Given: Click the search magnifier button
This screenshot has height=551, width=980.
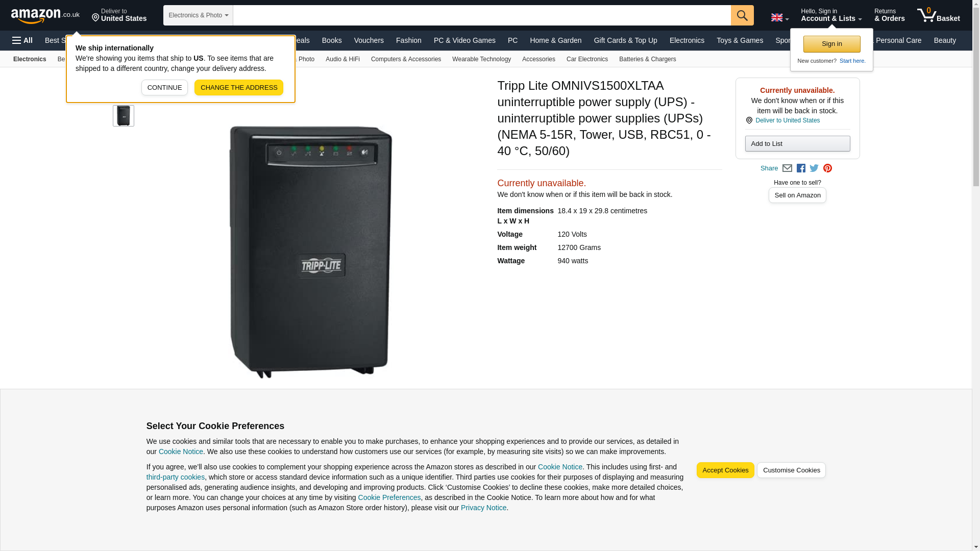Looking at the screenshot, I should (x=742, y=15).
